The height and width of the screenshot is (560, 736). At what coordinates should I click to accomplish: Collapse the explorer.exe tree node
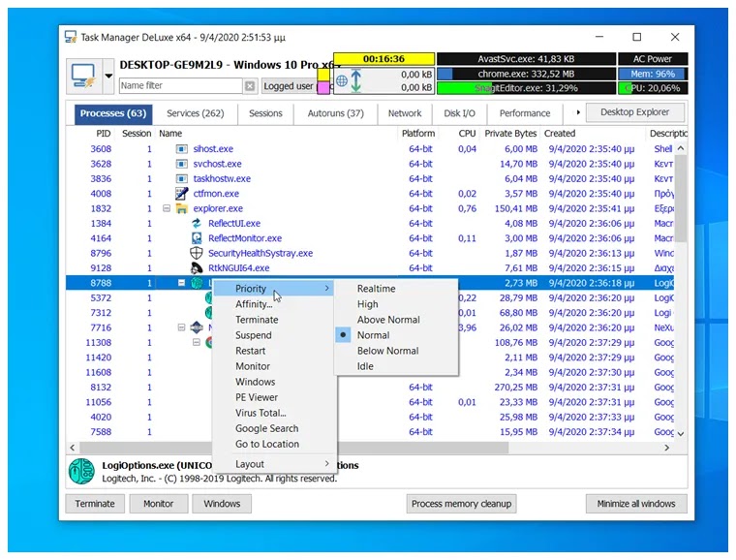pyautogui.click(x=167, y=208)
